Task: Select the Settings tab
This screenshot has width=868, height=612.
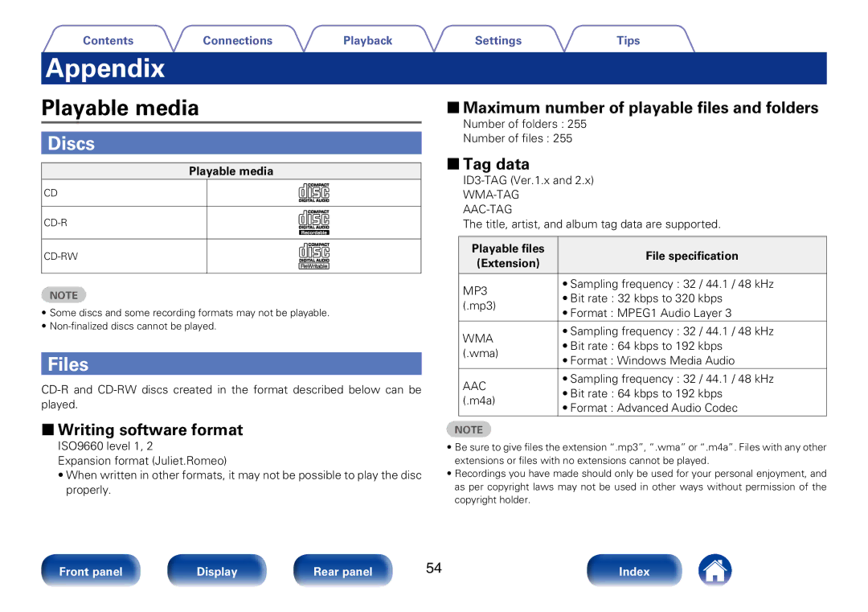Action: 498,40
